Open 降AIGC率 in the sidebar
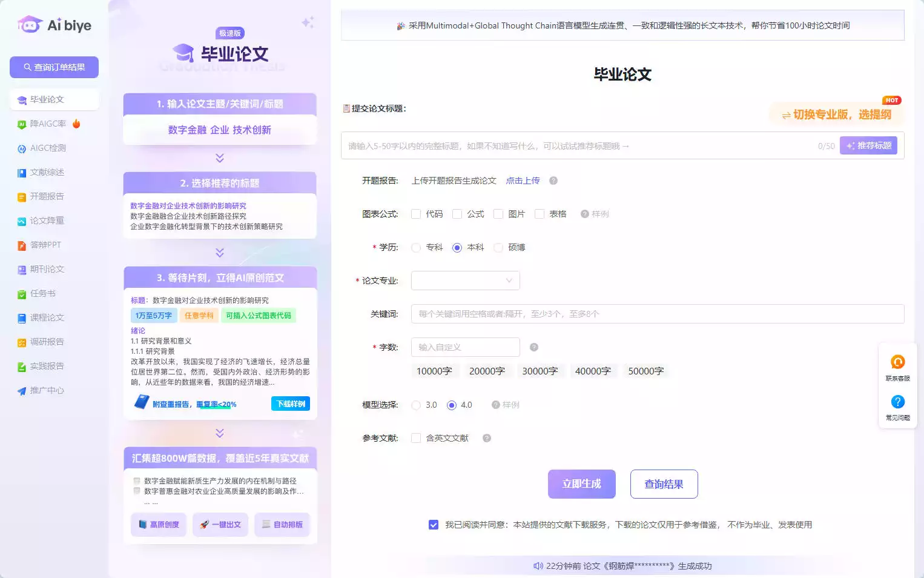924x578 pixels. point(48,124)
